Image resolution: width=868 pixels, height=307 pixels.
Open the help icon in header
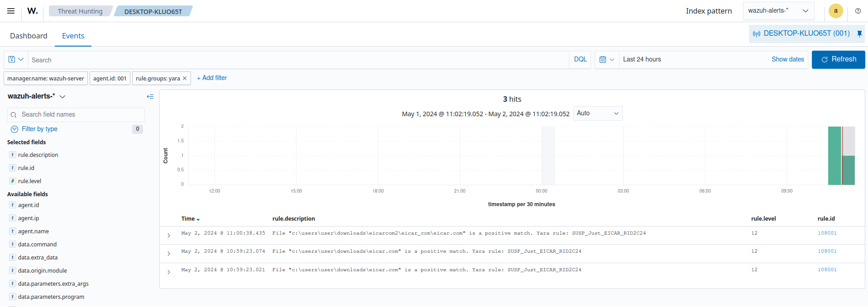(x=858, y=11)
